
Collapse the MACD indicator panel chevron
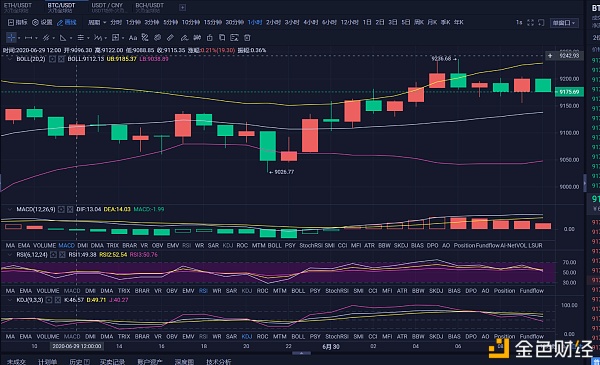point(10,209)
